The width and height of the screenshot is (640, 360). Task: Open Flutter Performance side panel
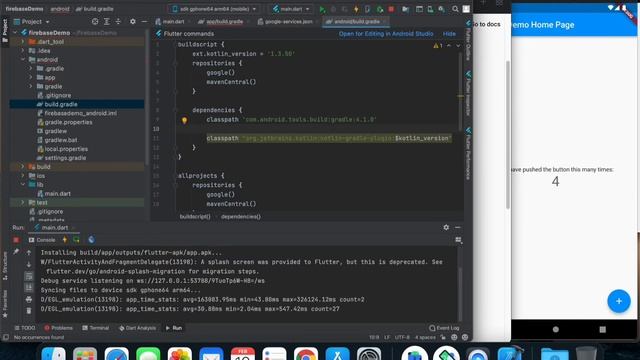(468, 153)
